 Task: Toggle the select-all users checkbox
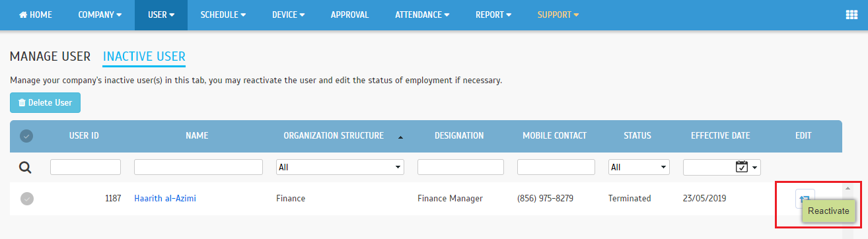27,136
